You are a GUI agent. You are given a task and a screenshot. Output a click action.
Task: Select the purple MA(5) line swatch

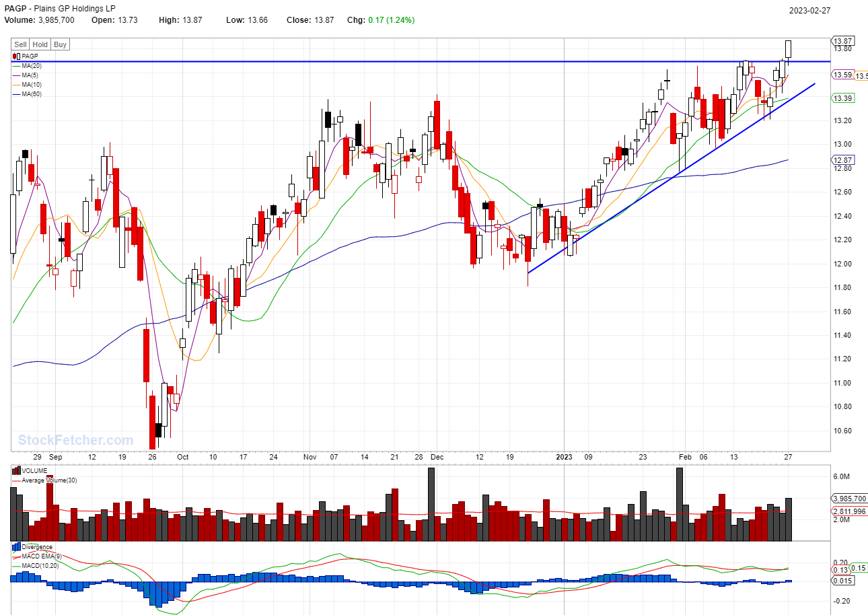[x=17, y=75]
